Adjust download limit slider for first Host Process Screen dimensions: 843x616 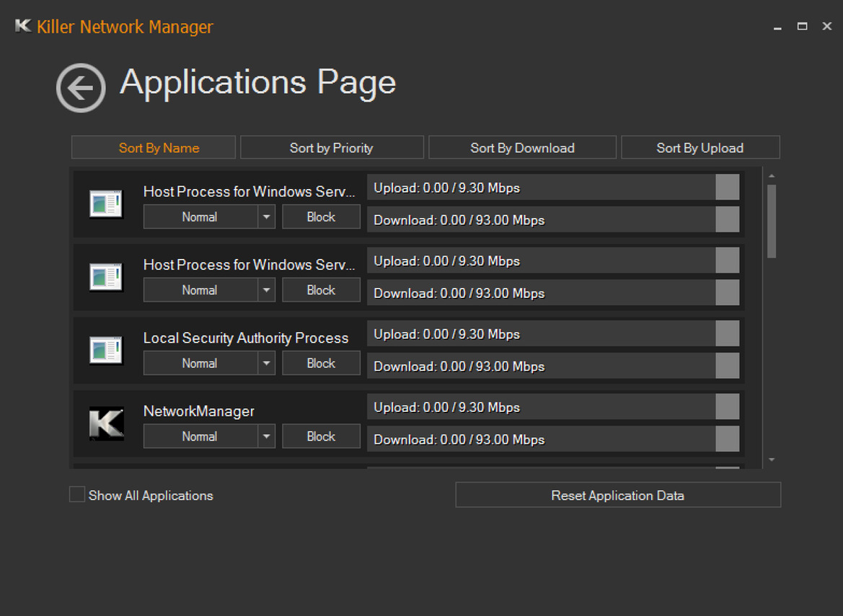coord(728,219)
